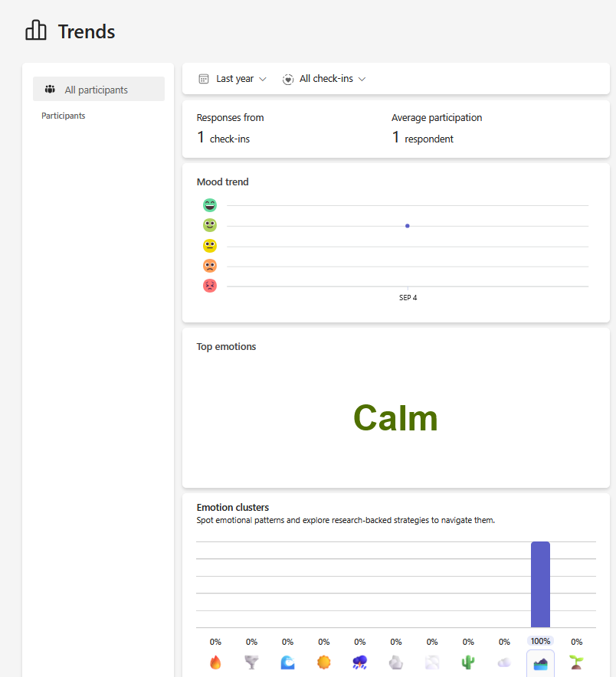Viewport: 616px width, 677px height.
Task: Select the sun emotion cluster icon
Action: (x=324, y=662)
